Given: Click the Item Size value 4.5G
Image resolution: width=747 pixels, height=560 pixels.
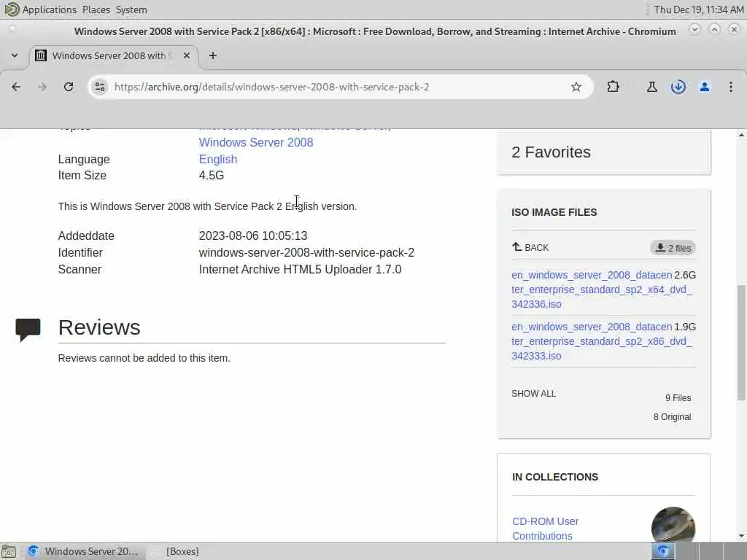Looking at the screenshot, I should click(212, 175).
